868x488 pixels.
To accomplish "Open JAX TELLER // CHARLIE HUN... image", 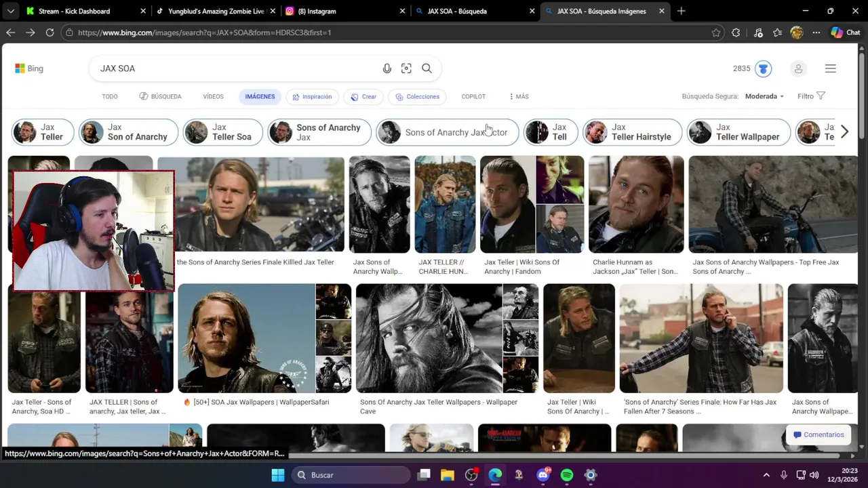I will 445,205.
